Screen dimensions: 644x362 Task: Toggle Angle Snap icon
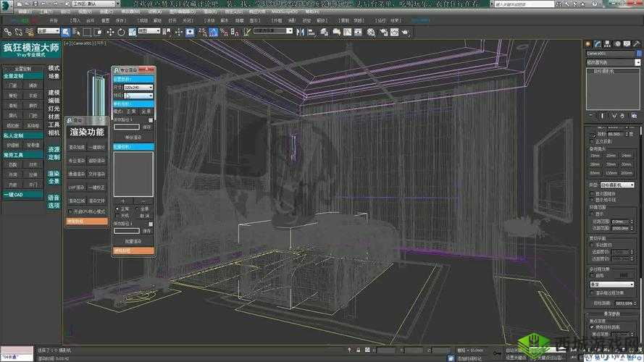click(213, 32)
